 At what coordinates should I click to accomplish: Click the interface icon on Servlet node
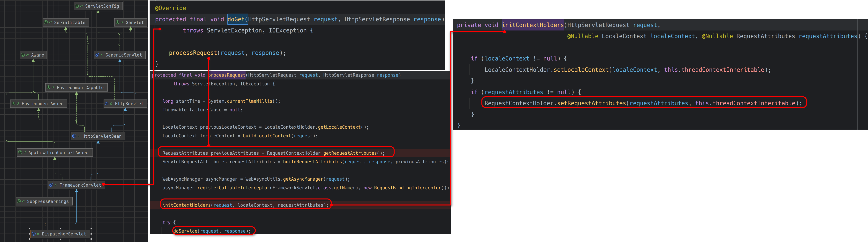pyautogui.click(x=117, y=22)
